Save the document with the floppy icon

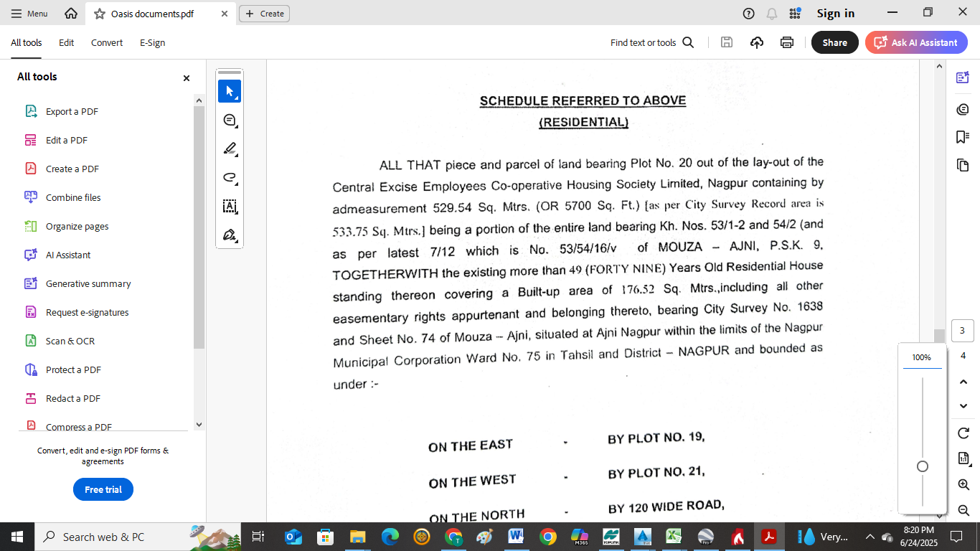click(x=727, y=42)
